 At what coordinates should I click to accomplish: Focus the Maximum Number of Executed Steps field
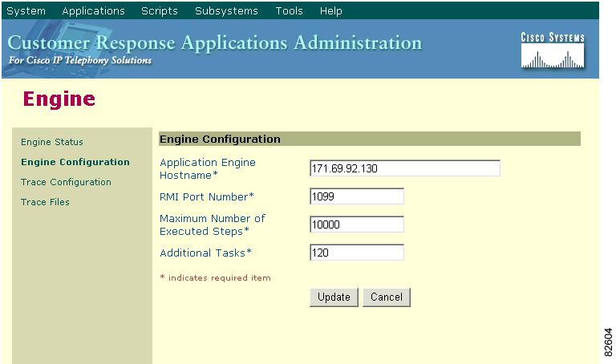point(357,224)
